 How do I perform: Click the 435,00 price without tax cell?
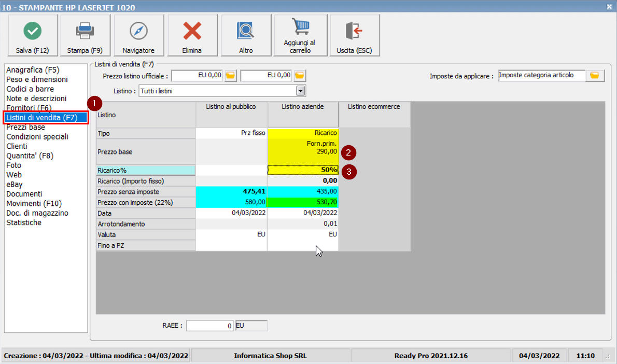click(303, 191)
